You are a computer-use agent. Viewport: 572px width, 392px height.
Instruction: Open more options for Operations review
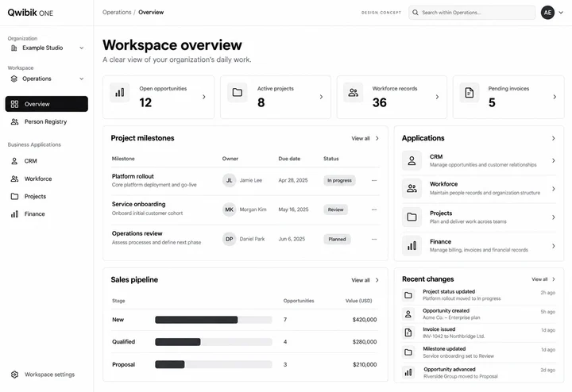point(374,239)
